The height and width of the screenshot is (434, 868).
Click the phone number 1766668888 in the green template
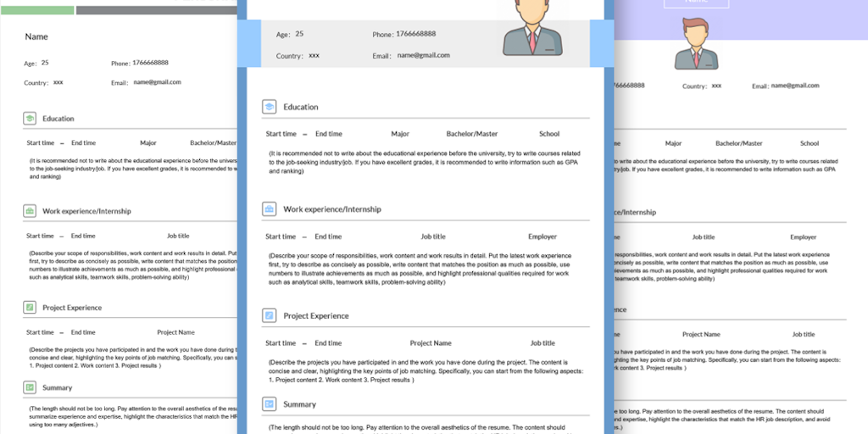(150, 63)
